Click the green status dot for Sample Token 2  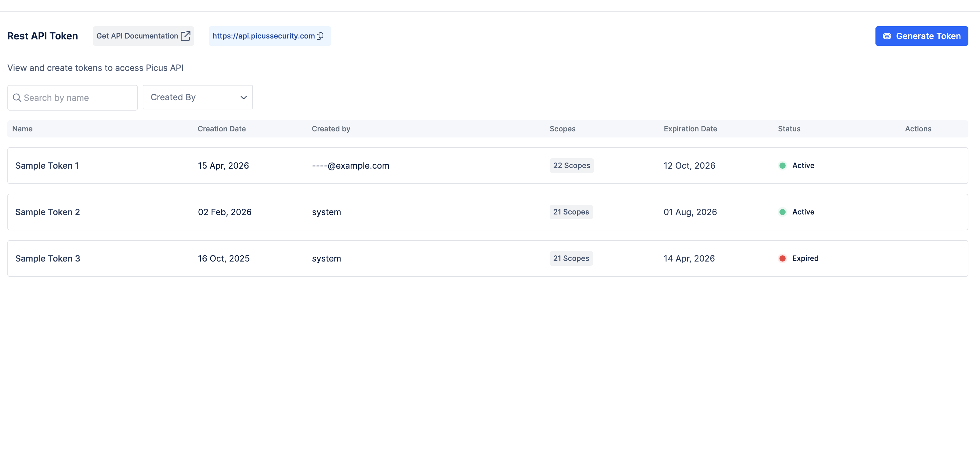[782, 212]
